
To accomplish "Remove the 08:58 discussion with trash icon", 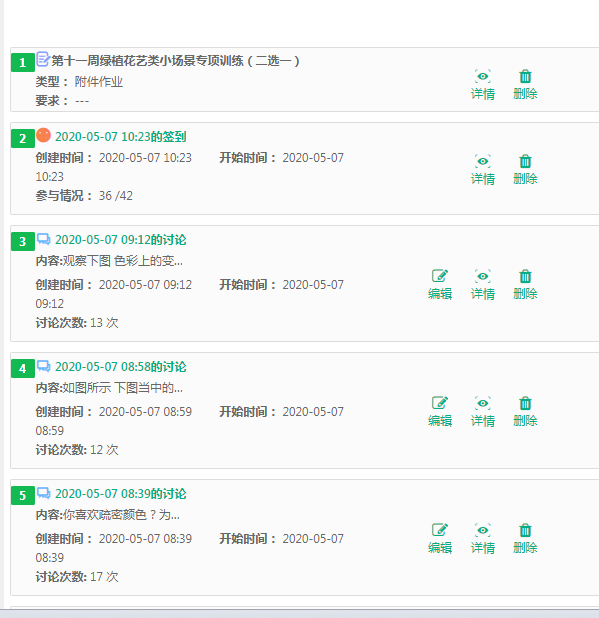I will click(525, 412).
